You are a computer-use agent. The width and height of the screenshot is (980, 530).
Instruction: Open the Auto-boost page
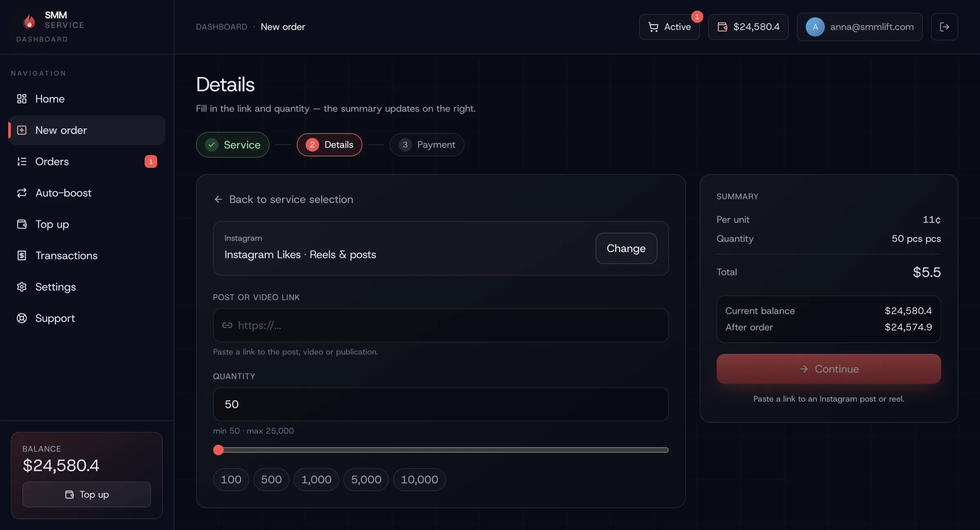click(63, 193)
